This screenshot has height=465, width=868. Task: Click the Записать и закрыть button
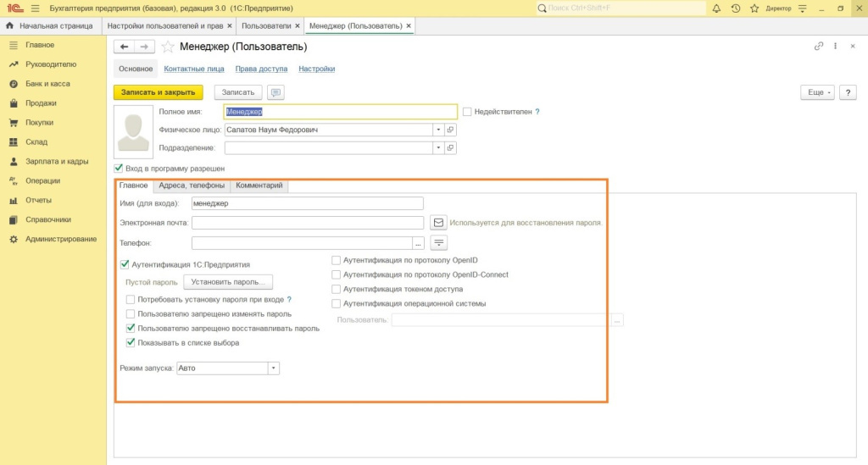(x=159, y=92)
